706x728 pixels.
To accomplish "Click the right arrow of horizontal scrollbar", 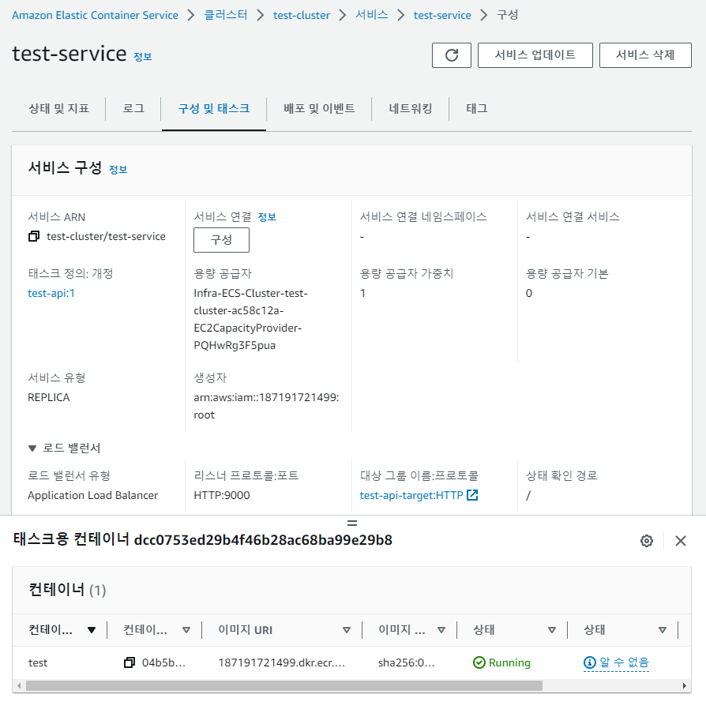I will 685,685.
